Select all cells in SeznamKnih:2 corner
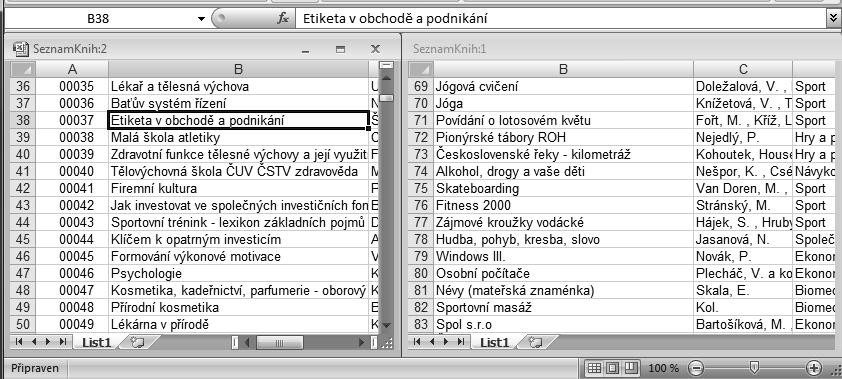The height and width of the screenshot is (379, 842). click(x=23, y=69)
